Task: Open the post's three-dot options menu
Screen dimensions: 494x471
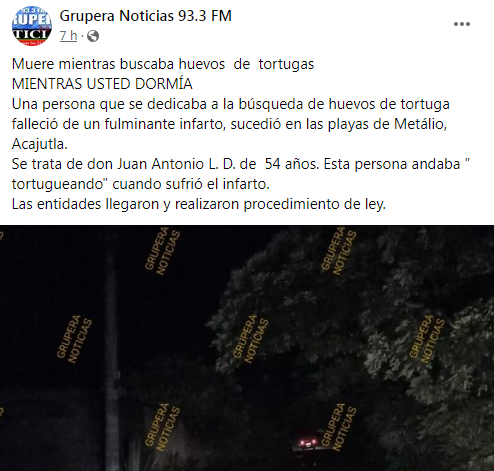Action: [x=462, y=24]
